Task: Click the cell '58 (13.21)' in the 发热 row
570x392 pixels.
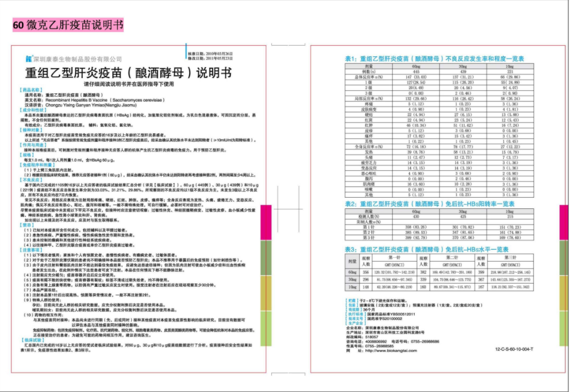Action: click(x=463, y=152)
